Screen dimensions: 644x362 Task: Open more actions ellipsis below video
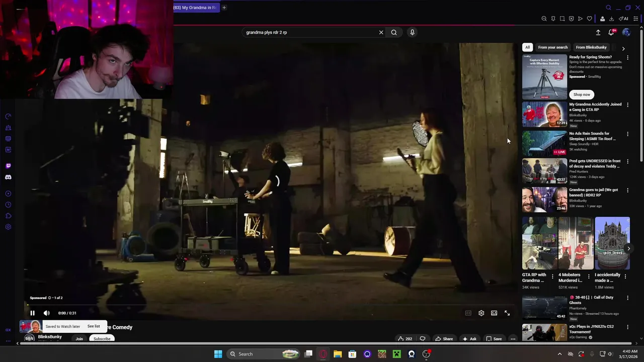513,339
